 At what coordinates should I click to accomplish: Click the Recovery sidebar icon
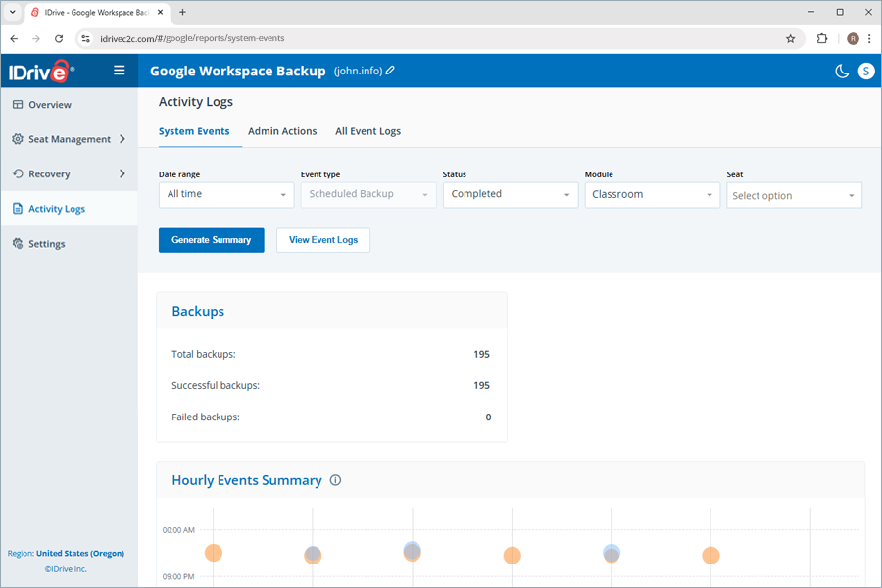pyautogui.click(x=17, y=173)
